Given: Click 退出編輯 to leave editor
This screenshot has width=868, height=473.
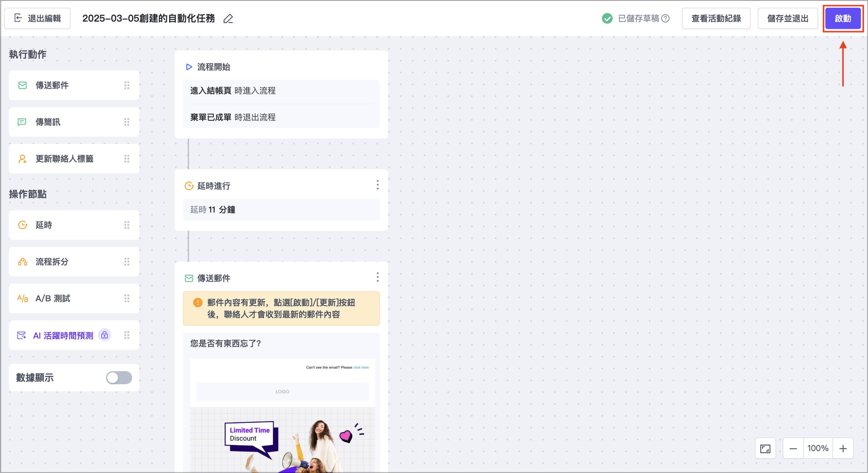Looking at the screenshot, I should pos(37,19).
